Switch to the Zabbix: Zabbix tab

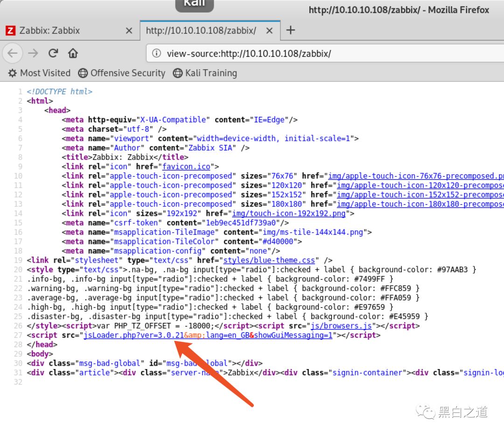70,30
